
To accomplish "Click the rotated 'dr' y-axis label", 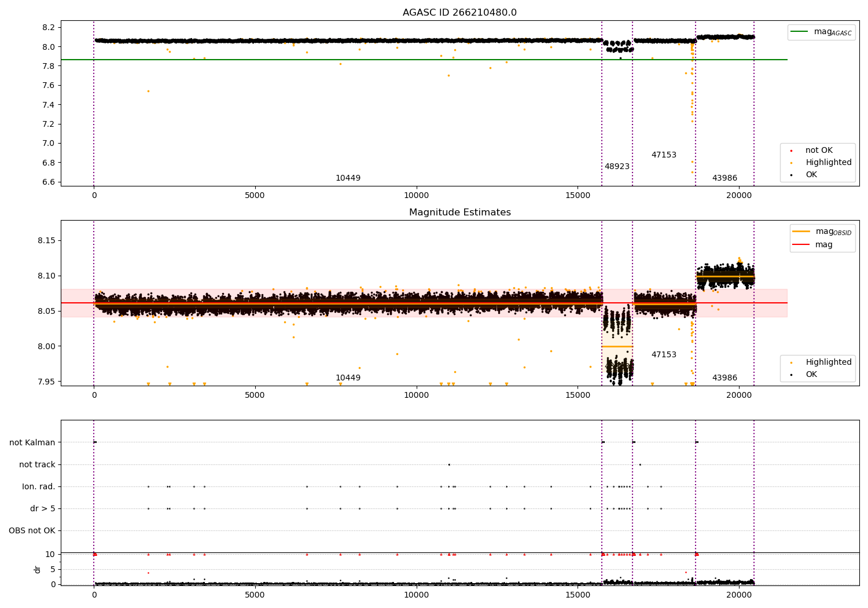I will 38,569.
